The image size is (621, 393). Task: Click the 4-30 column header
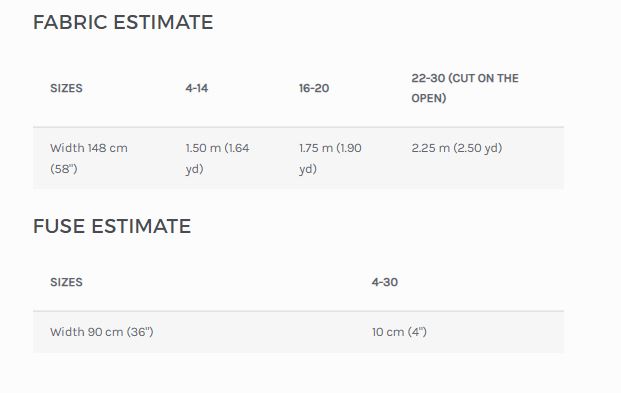pos(385,282)
